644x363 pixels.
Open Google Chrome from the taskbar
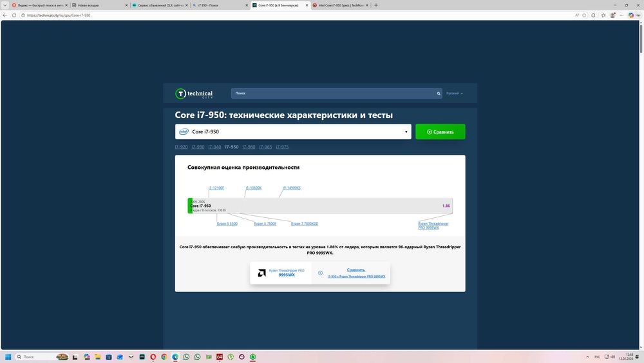click(164, 357)
